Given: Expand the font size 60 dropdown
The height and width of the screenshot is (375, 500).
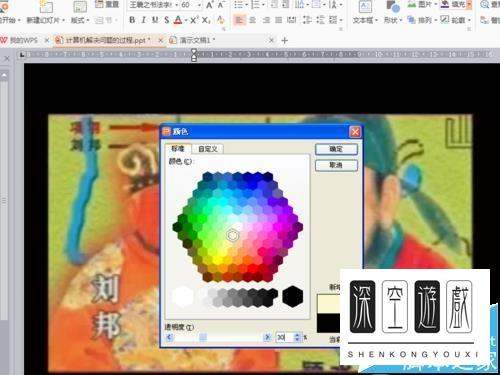Looking at the screenshot, I should [199, 5].
